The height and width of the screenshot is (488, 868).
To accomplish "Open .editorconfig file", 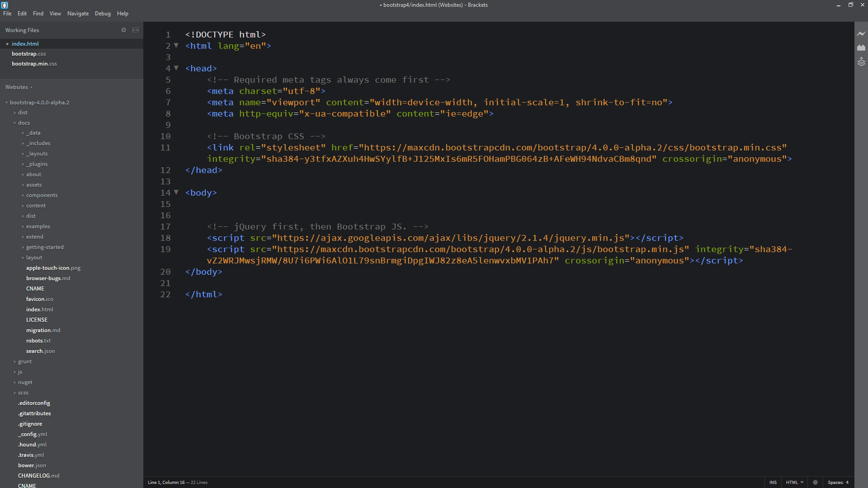I will 34,403.
